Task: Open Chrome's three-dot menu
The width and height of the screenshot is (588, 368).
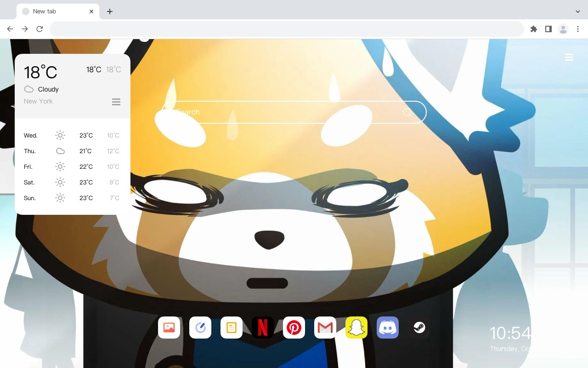Action: (578, 29)
